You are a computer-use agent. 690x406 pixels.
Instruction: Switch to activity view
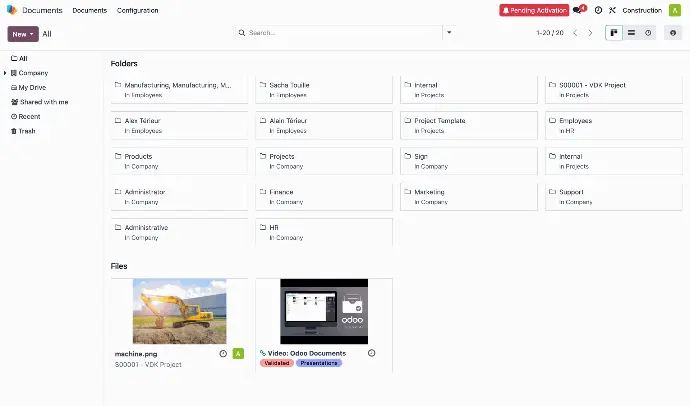(648, 33)
